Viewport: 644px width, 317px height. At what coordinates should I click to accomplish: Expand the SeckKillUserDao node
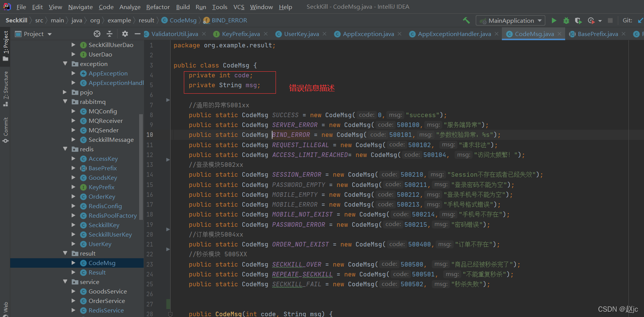[74, 45]
